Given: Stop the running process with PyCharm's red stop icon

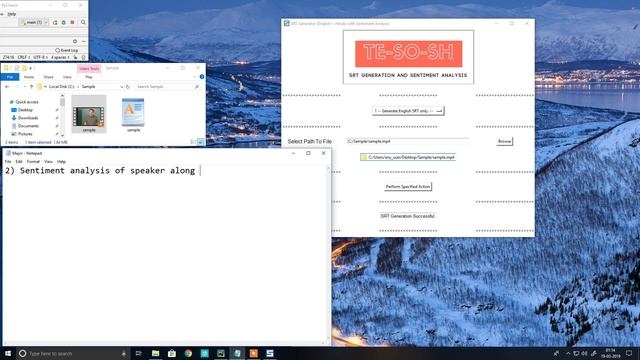Looking at the screenshot, I should [73, 22].
